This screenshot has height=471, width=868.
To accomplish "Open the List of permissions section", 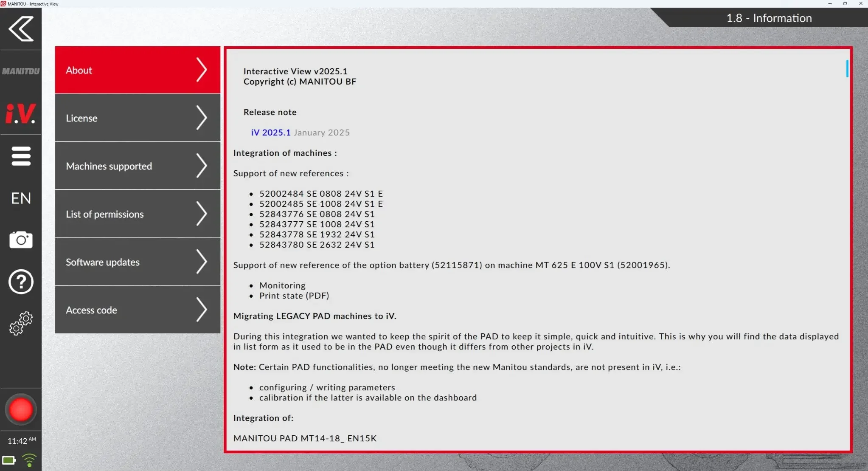I will pyautogui.click(x=138, y=214).
